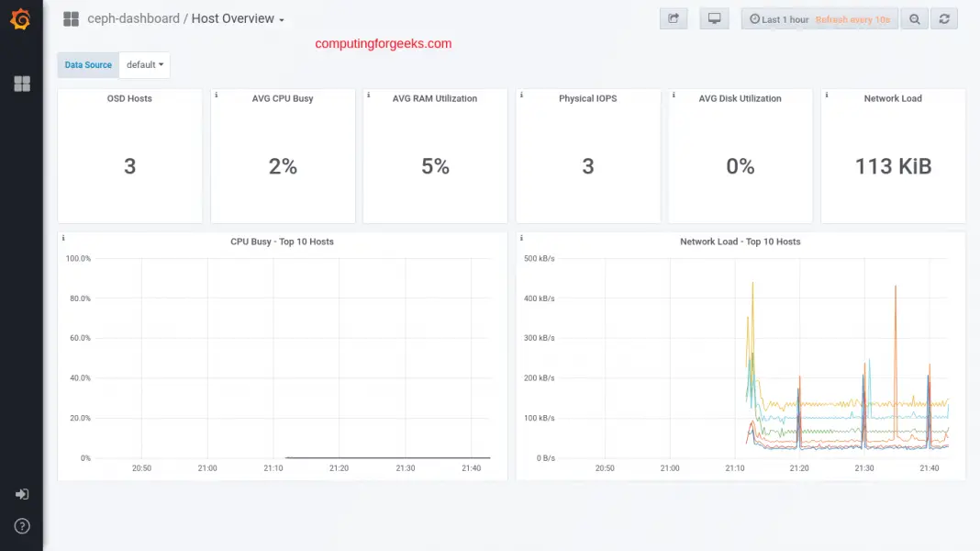Click the Data Source variable label
The height and width of the screenshot is (551, 980).
coord(88,65)
